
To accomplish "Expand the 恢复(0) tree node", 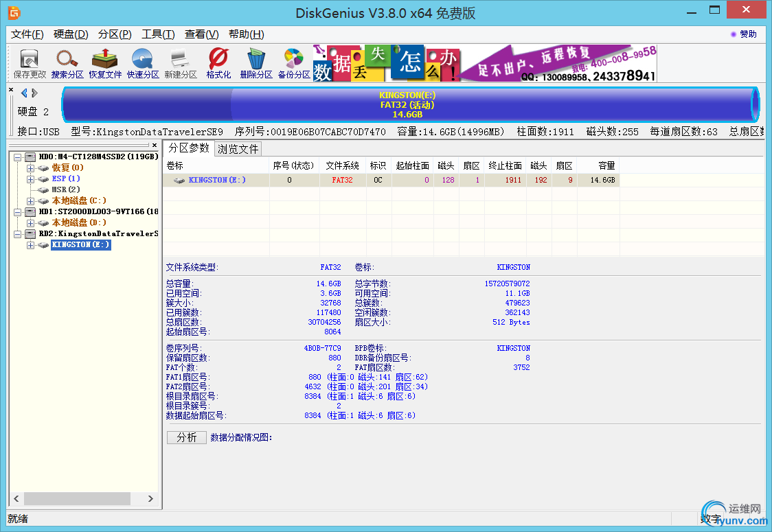I will click(x=30, y=167).
